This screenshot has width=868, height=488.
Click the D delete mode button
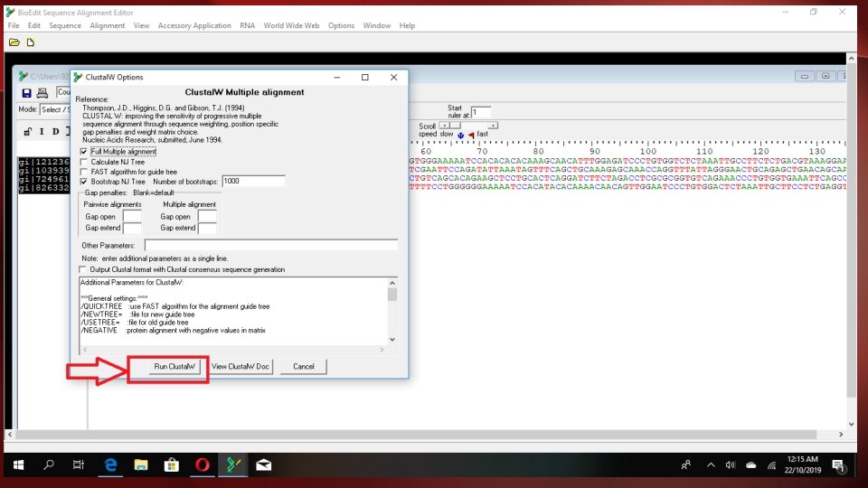(x=55, y=132)
